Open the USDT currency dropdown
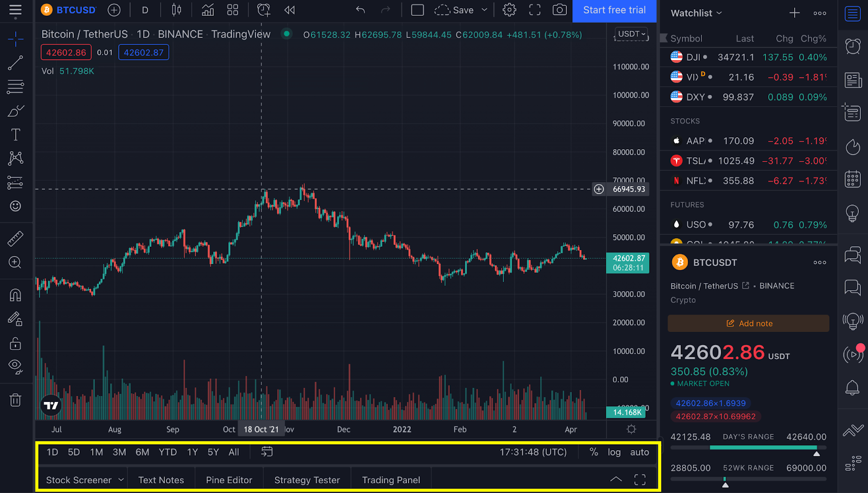 pos(633,34)
